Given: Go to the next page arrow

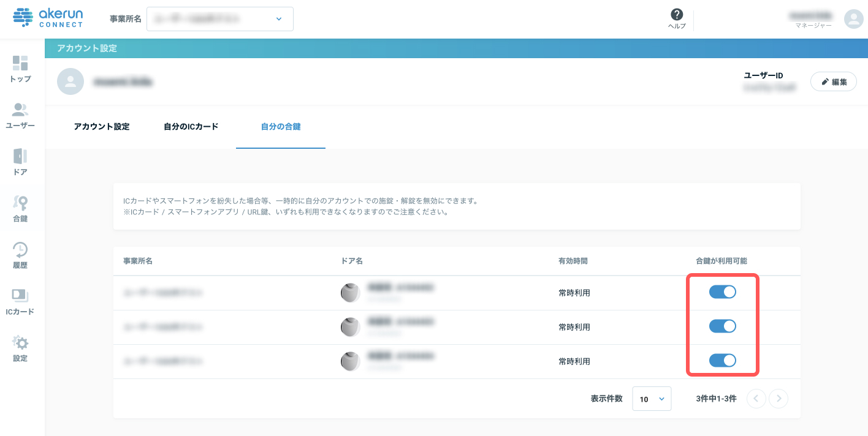Looking at the screenshot, I should pyautogui.click(x=779, y=399).
